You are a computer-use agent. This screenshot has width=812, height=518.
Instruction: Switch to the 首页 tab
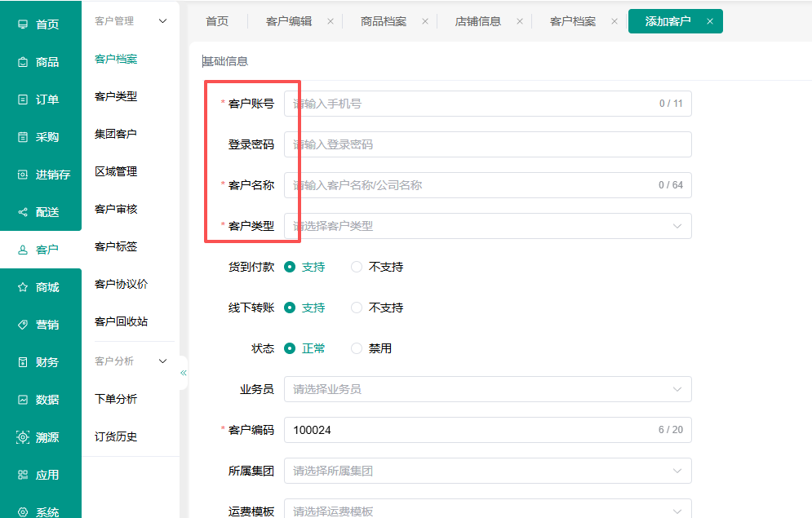pyautogui.click(x=217, y=21)
